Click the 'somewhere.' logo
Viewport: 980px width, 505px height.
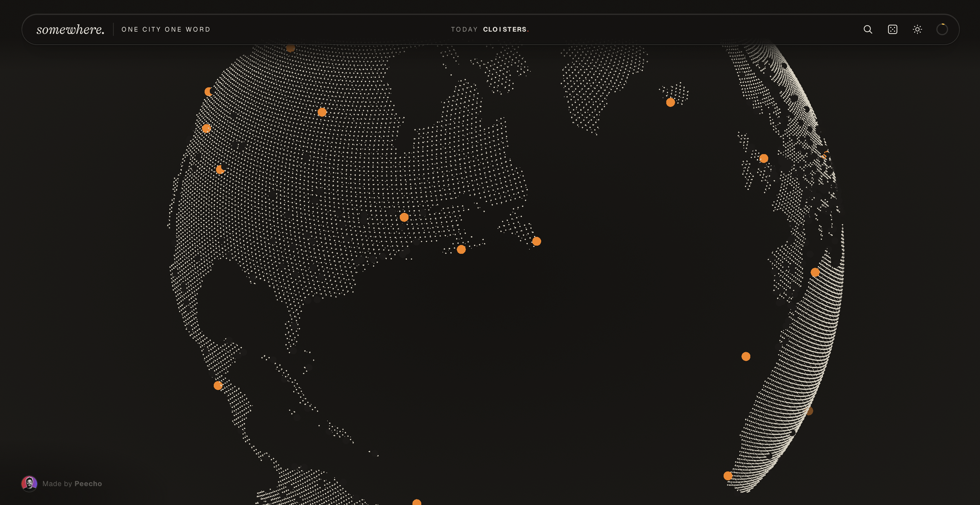pyautogui.click(x=70, y=29)
